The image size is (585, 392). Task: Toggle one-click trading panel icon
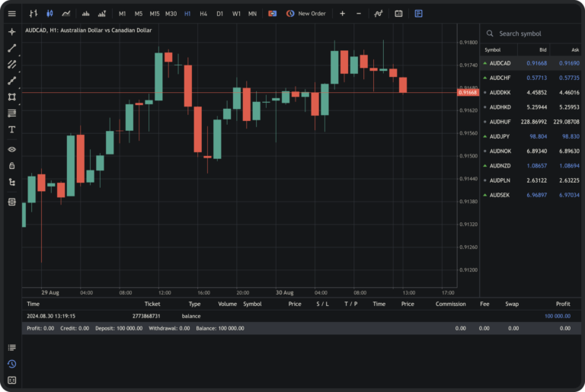273,14
